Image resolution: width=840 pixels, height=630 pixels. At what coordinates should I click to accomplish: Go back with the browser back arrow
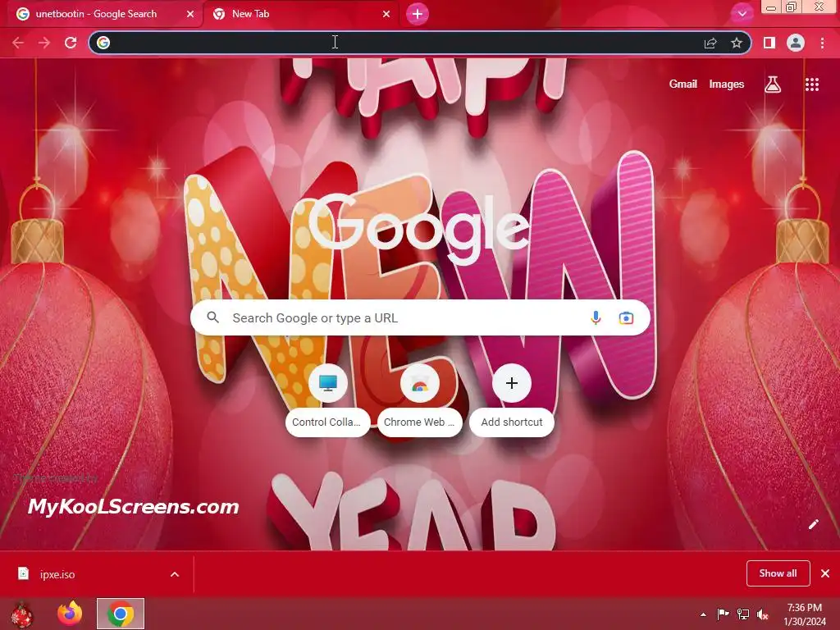coord(18,43)
